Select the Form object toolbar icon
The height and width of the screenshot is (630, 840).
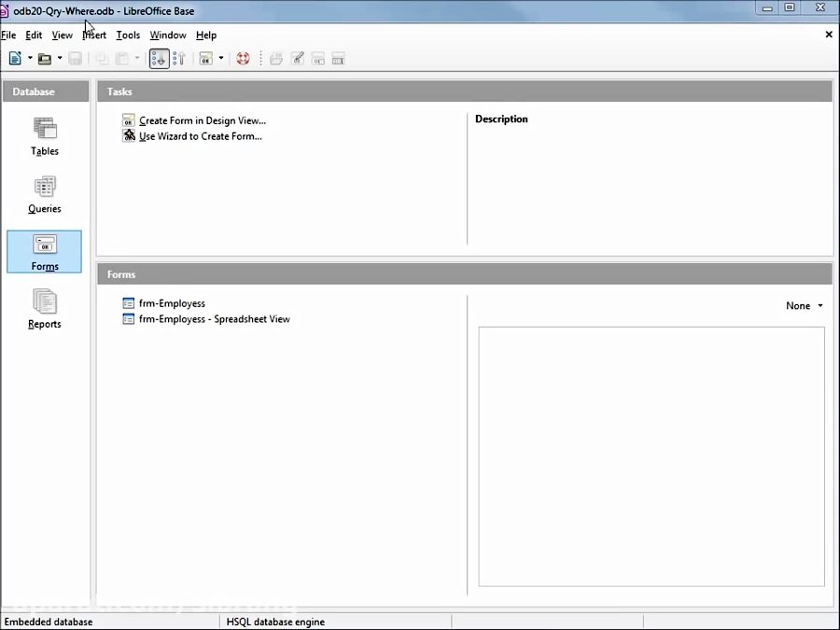pos(207,58)
